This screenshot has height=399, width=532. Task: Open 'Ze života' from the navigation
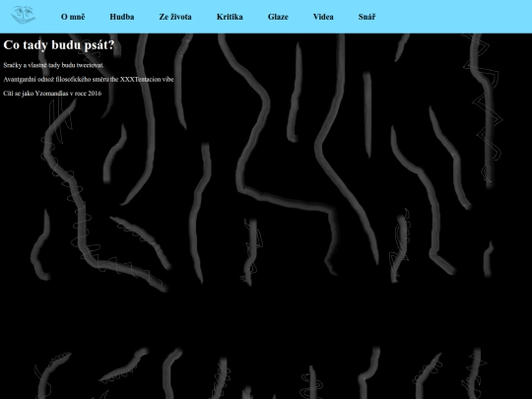coord(175,17)
